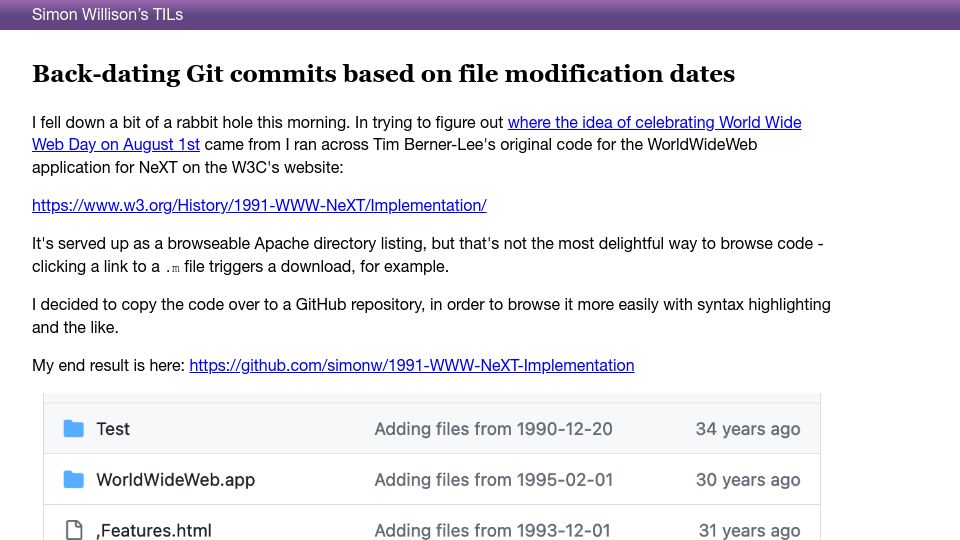
Task: Click commit message "Adding files from 1995-02-01"
Action: [493, 479]
